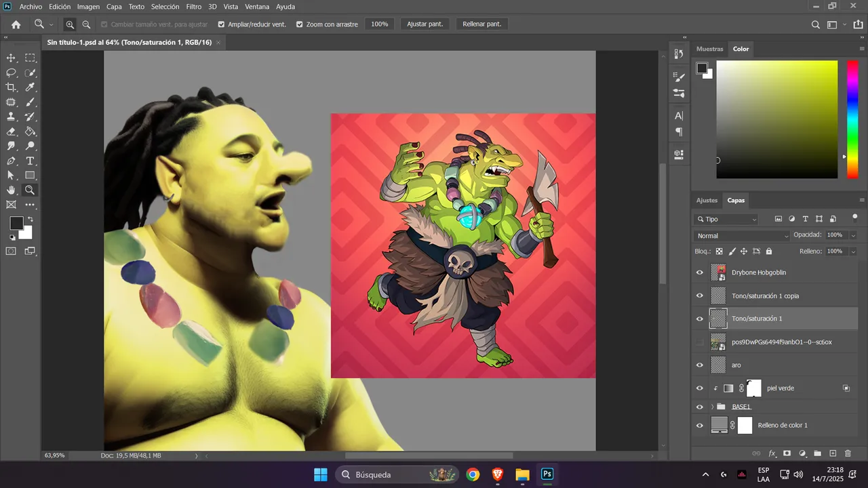Open the Color panel options menu
868x488 pixels.
862,49
